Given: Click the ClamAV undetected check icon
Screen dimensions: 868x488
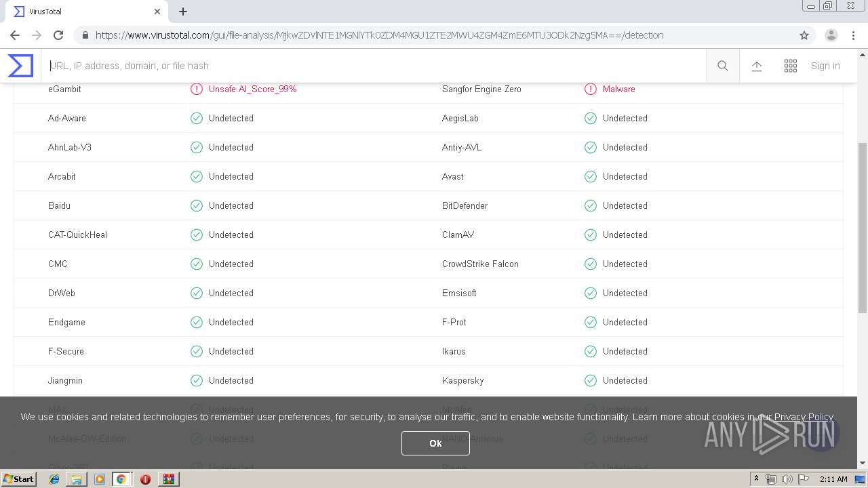Looking at the screenshot, I should coord(591,235).
